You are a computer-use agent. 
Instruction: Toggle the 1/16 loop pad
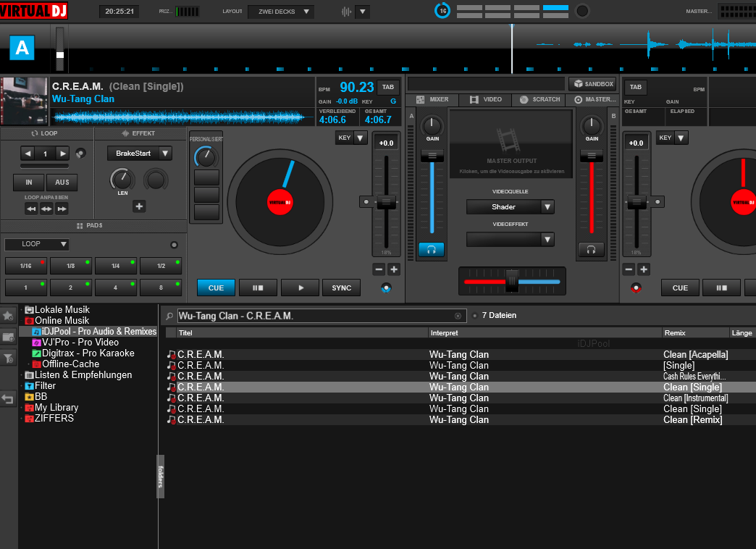click(26, 266)
